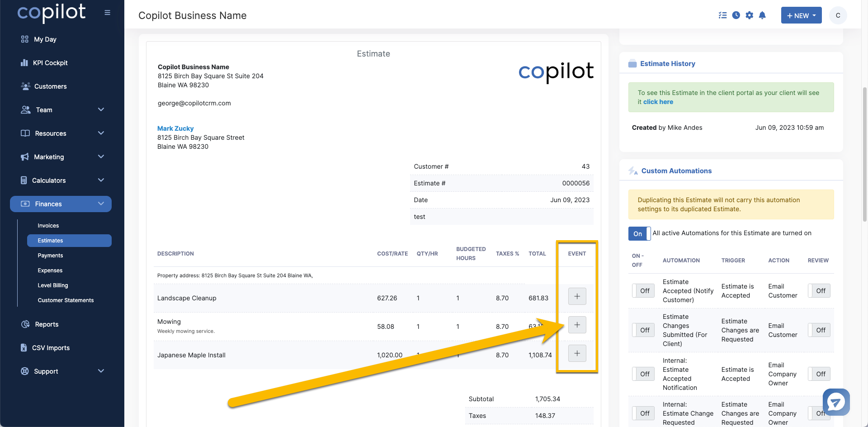Click the Estimate # value 0000056
Image resolution: width=868 pixels, height=427 pixels.
coord(576,183)
